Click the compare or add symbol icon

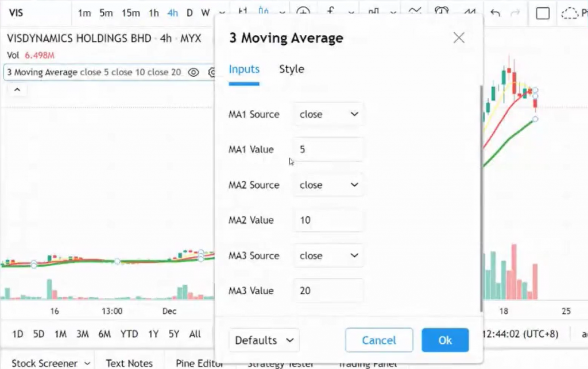(303, 12)
